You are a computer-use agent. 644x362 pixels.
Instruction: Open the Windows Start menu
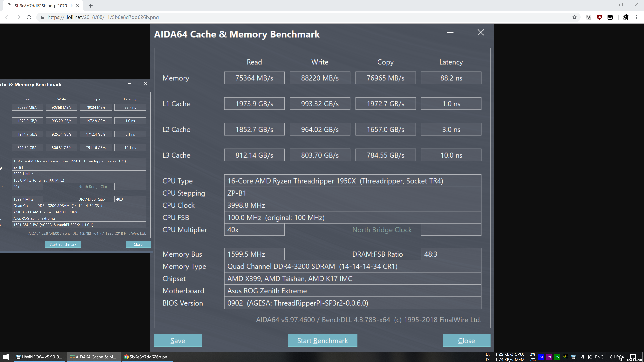pos(6,357)
